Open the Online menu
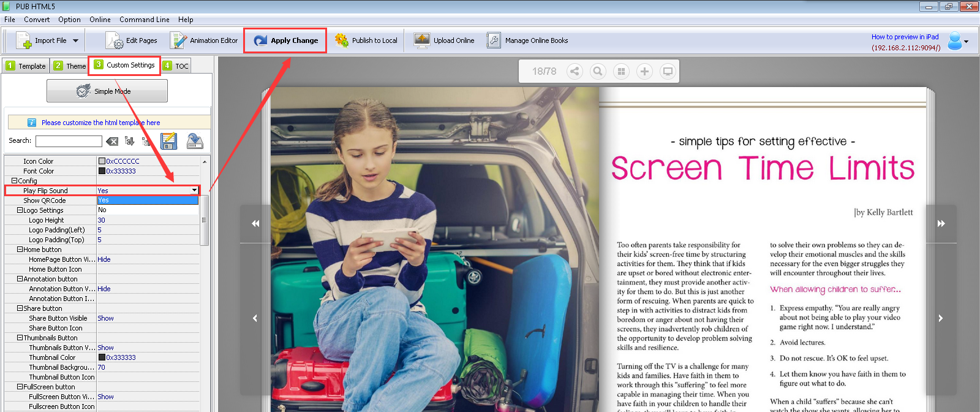The width and height of the screenshot is (980, 412). point(100,20)
